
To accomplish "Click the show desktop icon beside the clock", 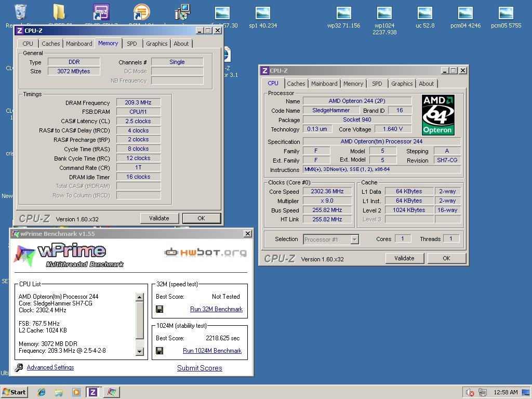I will pos(526,393).
